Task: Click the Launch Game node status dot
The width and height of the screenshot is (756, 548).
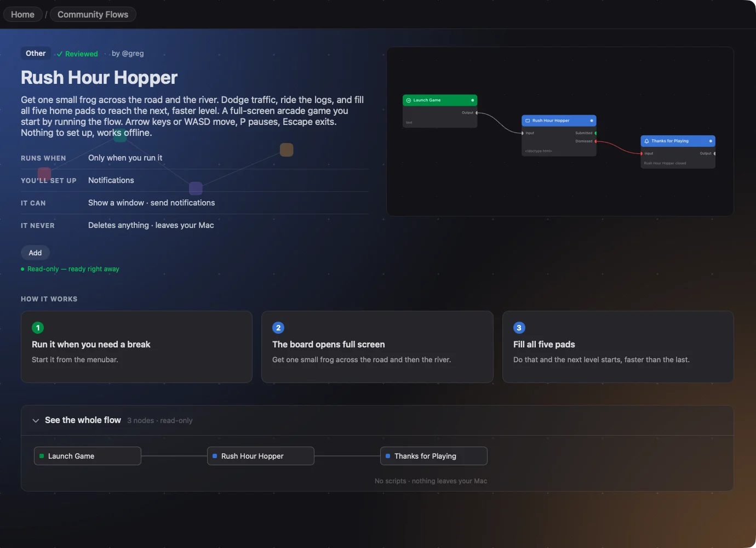Action: coord(472,100)
